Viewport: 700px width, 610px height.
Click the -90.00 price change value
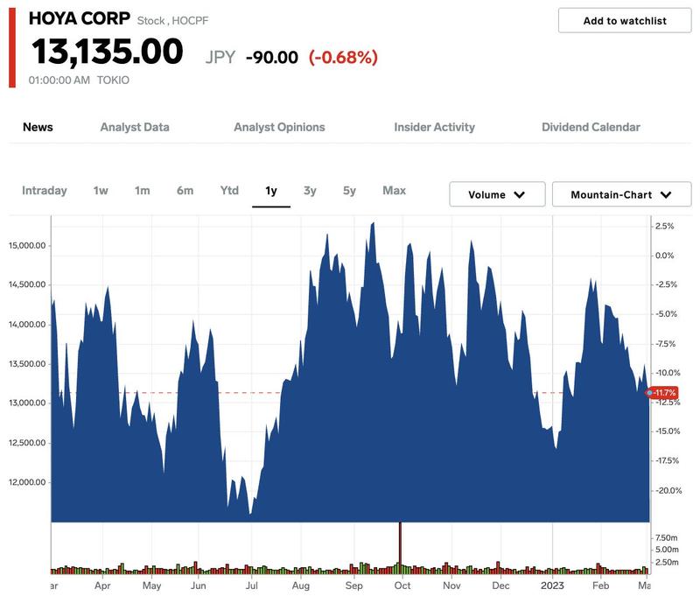272,58
